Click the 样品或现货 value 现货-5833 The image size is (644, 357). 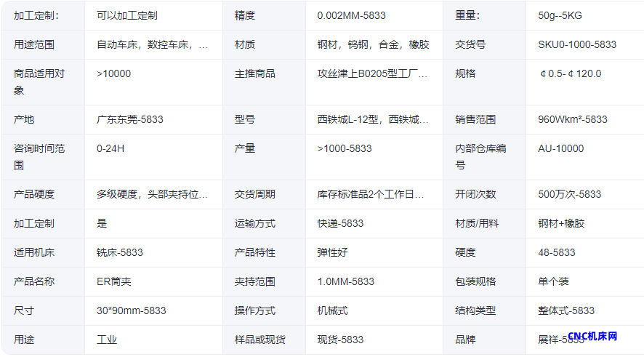pyautogui.click(x=341, y=340)
